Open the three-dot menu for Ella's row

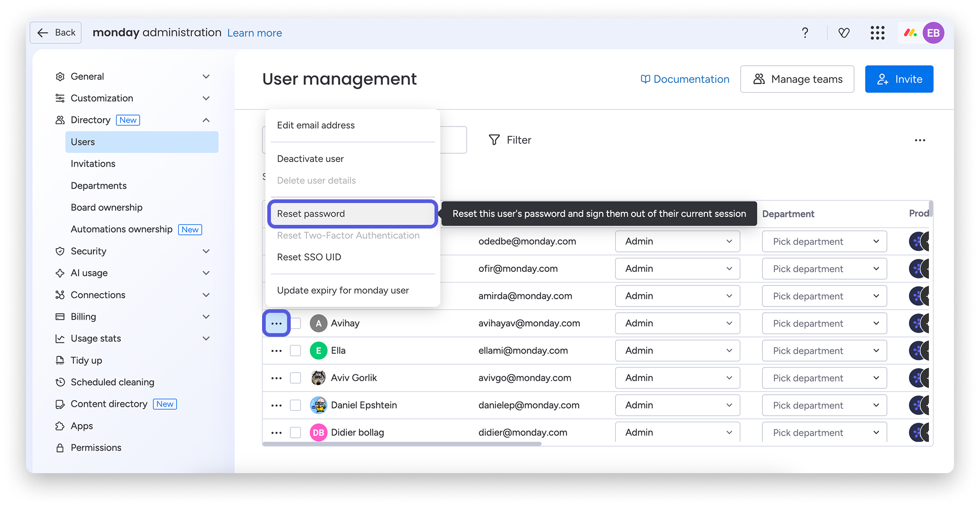[x=276, y=351]
